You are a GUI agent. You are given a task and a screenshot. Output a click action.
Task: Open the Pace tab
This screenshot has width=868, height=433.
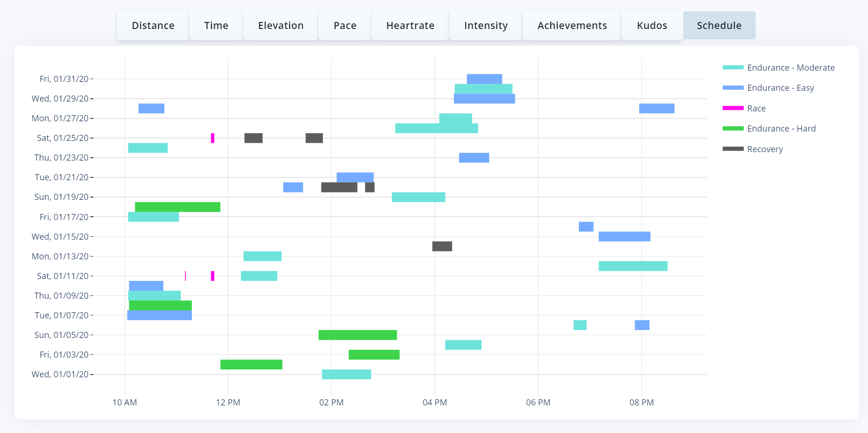(x=345, y=26)
